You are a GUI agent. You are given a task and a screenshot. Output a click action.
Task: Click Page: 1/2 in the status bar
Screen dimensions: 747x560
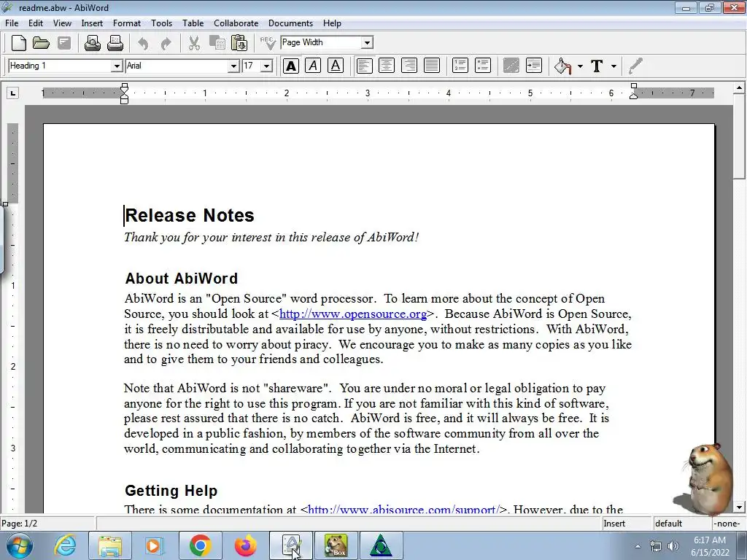19,524
